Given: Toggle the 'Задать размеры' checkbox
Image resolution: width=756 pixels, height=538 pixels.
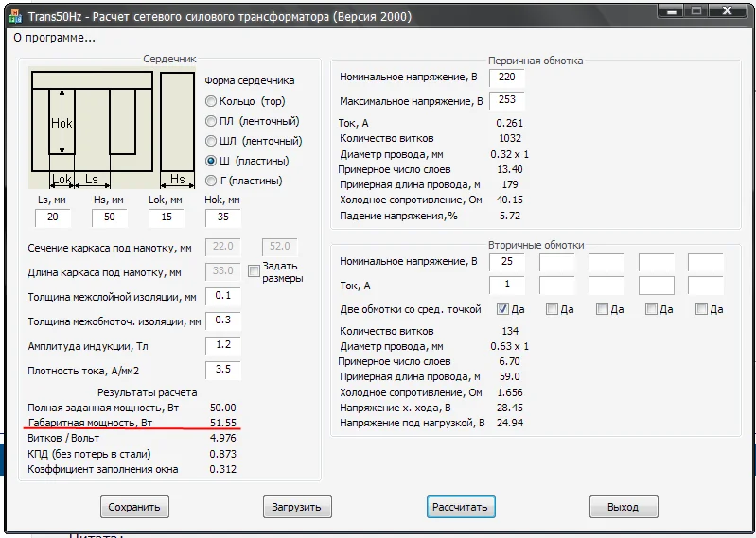Looking at the screenshot, I should coord(254,271).
